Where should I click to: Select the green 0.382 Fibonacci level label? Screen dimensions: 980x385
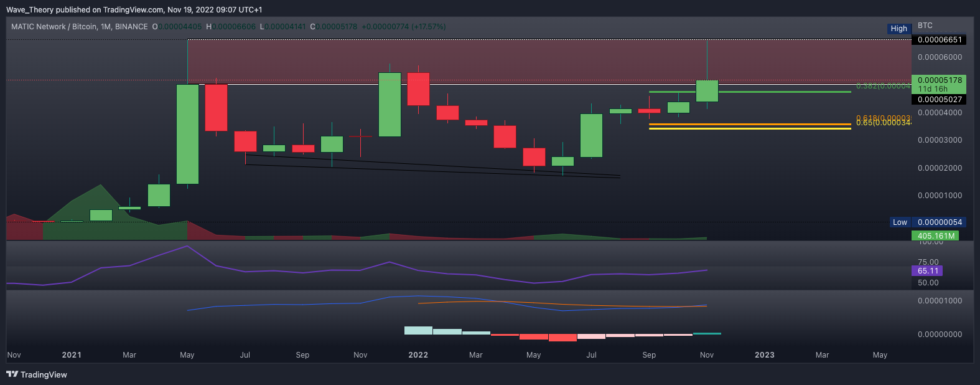(883, 86)
